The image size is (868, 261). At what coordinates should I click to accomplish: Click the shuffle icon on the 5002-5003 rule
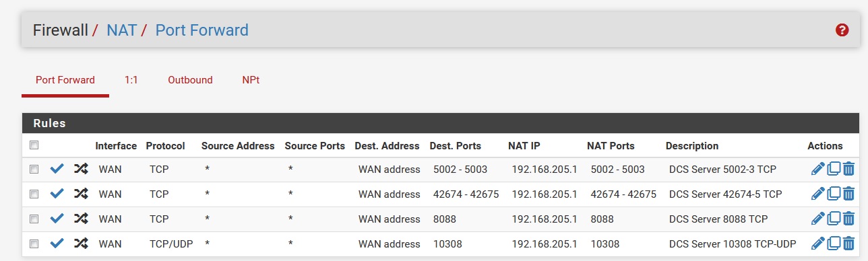81,170
